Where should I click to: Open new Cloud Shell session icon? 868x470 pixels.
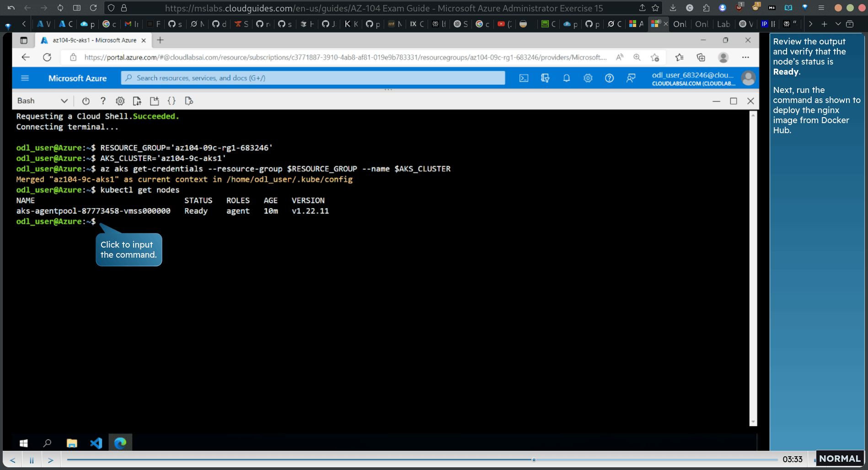(x=155, y=101)
